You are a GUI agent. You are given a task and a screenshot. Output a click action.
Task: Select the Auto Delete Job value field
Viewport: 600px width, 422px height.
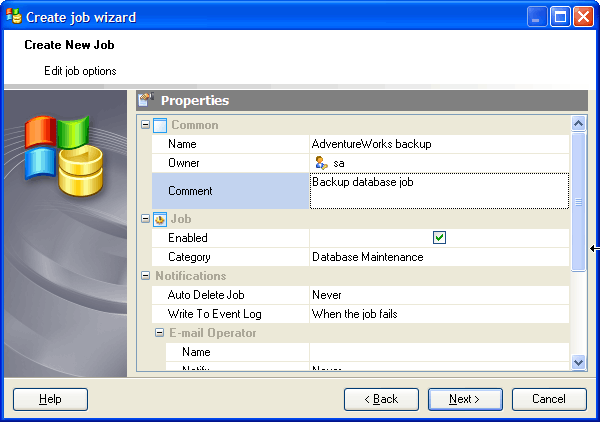[439, 295]
